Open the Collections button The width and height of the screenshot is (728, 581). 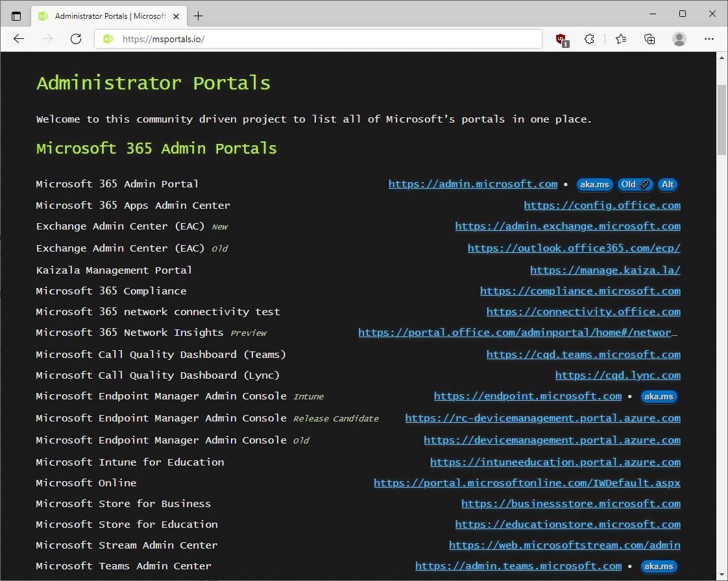click(x=649, y=39)
